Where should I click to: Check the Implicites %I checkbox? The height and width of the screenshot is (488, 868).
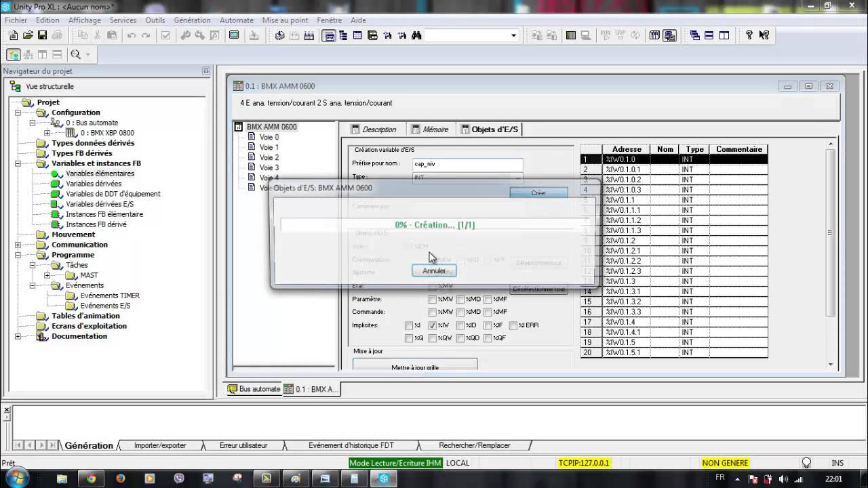pyautogui.click(x=408, y=325)
